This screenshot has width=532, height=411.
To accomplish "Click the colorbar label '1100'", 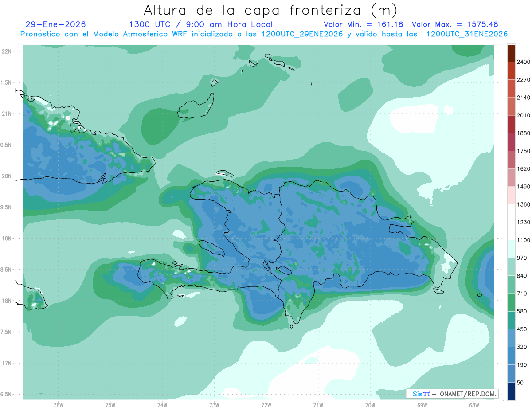I will (x=524, y=240).
